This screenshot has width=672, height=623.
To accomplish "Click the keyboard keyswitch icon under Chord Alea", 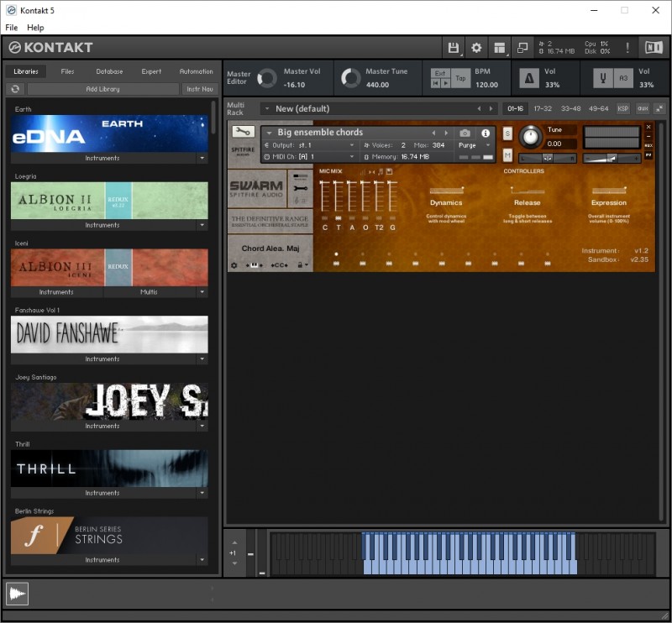I will pos(255,265).
